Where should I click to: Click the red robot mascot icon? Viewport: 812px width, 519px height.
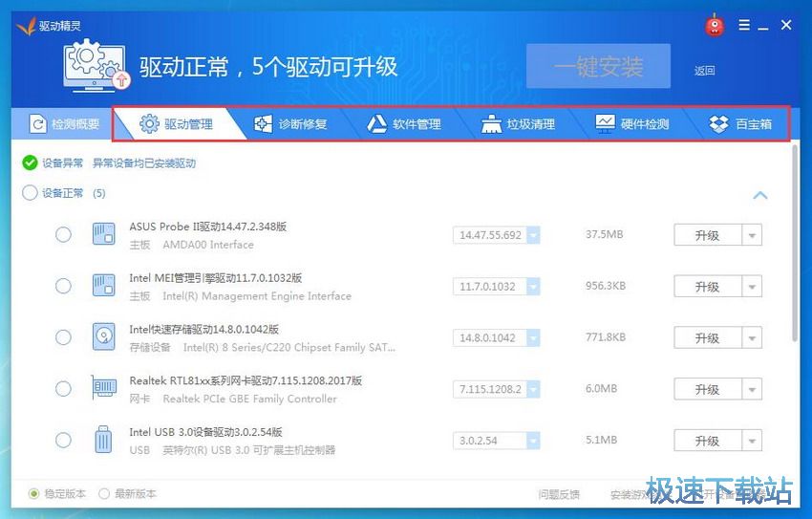pyautogui.click(x=715, y=25)
